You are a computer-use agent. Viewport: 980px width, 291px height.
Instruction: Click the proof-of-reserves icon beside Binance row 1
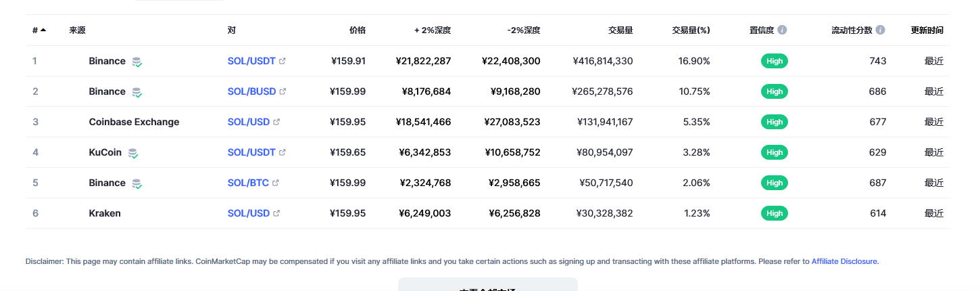point(137,62)
